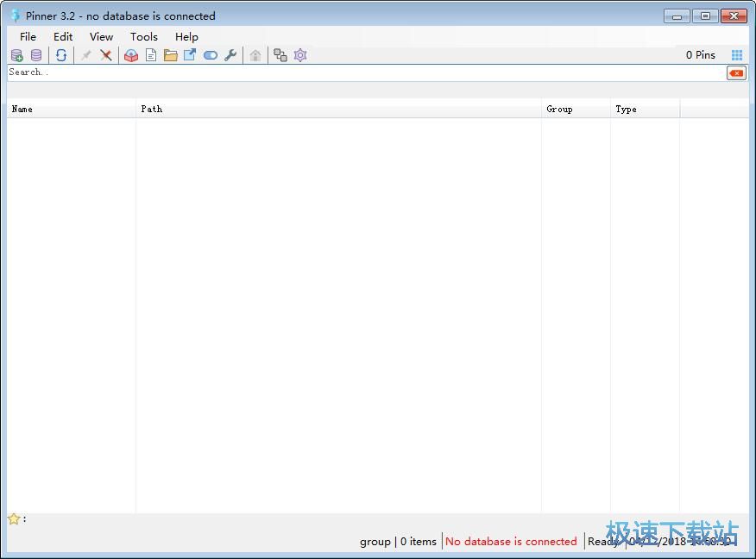Click the grid view icon near 0 Pins
The height and width of the screenshot is (559, 756).
coord(738,54)
